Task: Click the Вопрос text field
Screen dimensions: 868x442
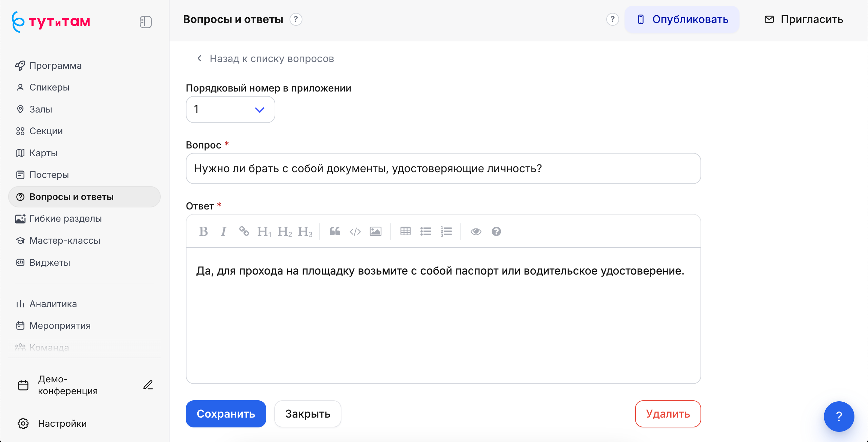Action: [x=443, y=168]
